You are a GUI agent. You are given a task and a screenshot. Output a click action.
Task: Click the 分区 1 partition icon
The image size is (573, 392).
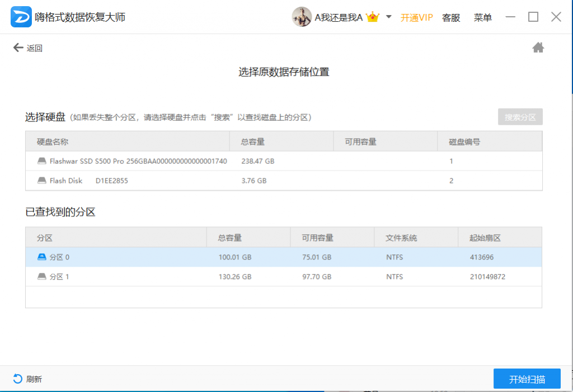click(x=42, y=277)
